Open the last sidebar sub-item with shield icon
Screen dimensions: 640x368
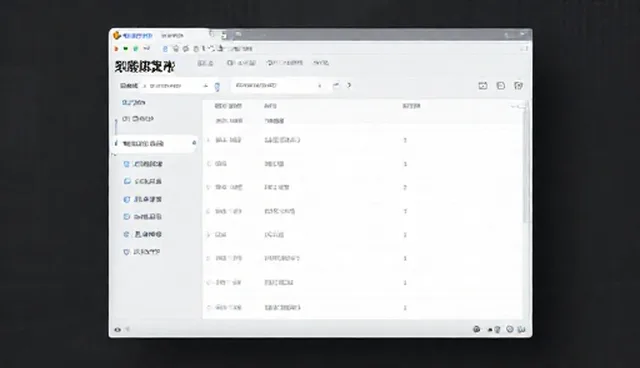click(142, 252)
